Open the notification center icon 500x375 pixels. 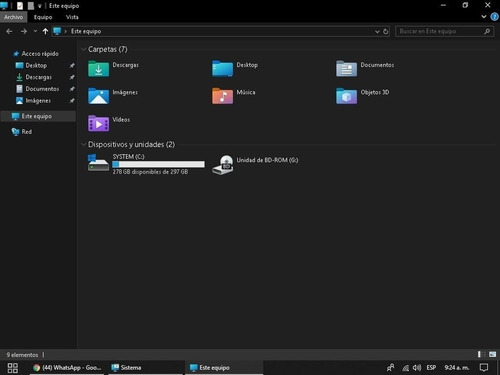click(484, 368)
